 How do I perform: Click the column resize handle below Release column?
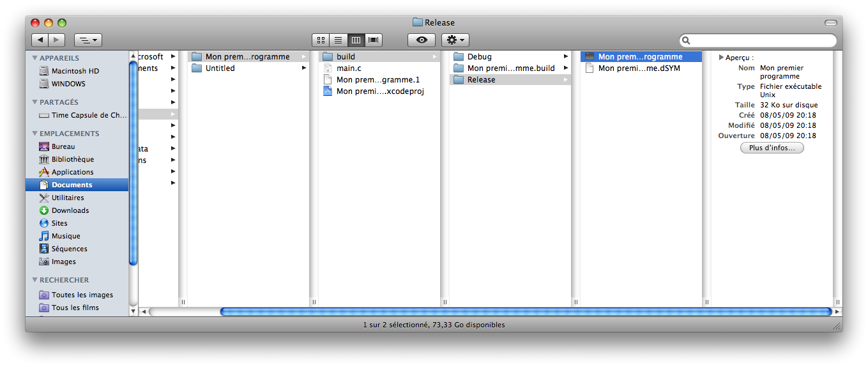[x=575, y=302]
